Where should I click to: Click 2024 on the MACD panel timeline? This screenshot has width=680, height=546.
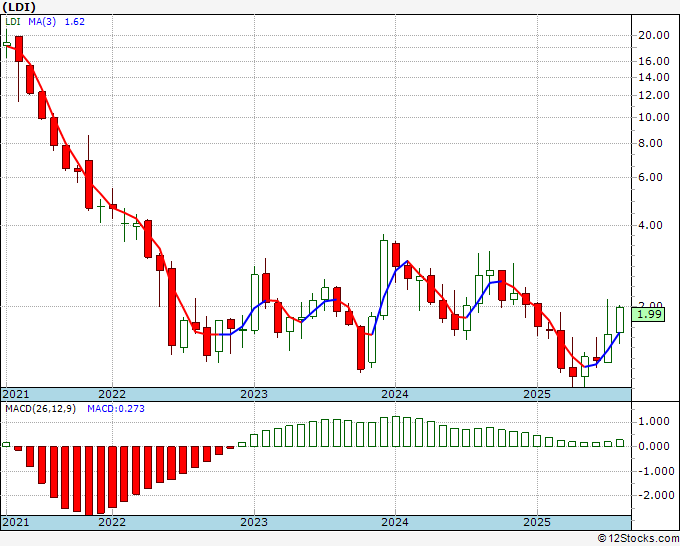[x=395, y=522]
